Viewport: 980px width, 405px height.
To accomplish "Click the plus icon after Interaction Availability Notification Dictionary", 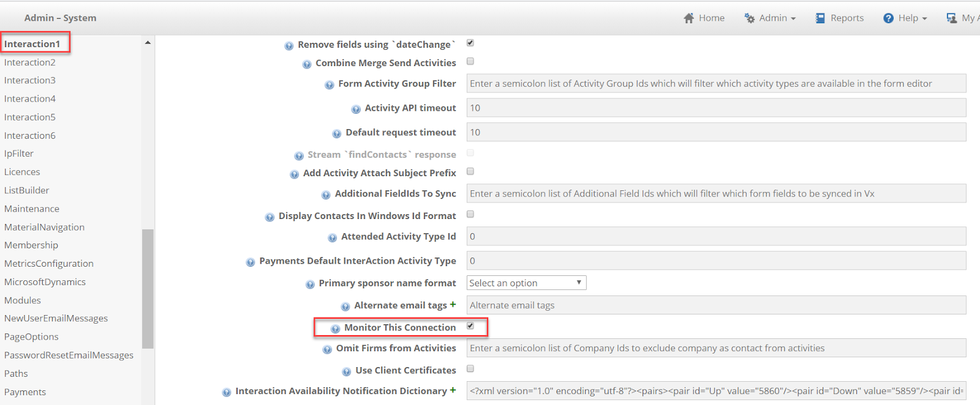I will pos(453,390).
